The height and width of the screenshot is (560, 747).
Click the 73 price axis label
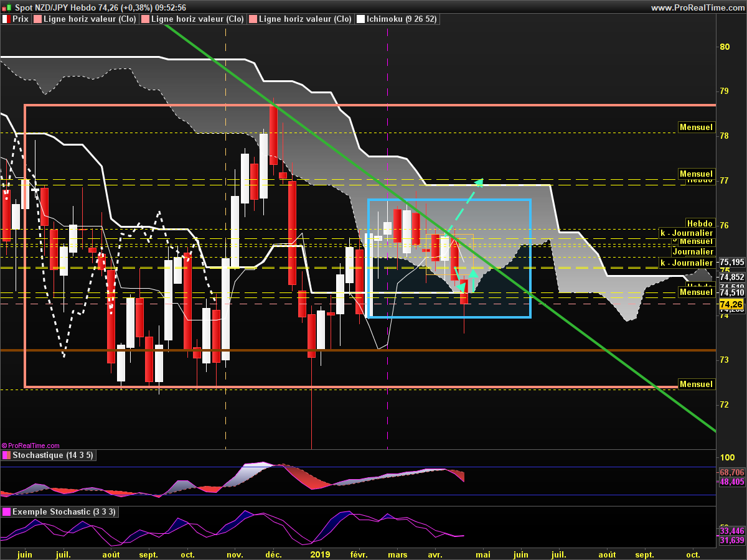coord(725,360)
